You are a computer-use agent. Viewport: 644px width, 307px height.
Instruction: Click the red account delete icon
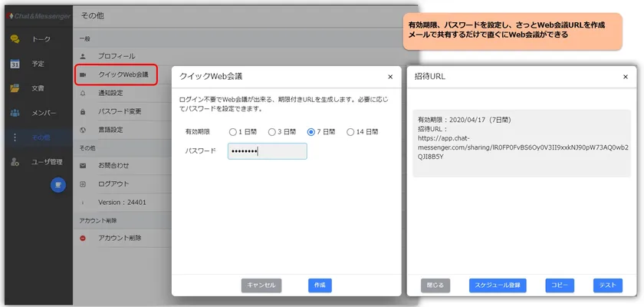83,239
